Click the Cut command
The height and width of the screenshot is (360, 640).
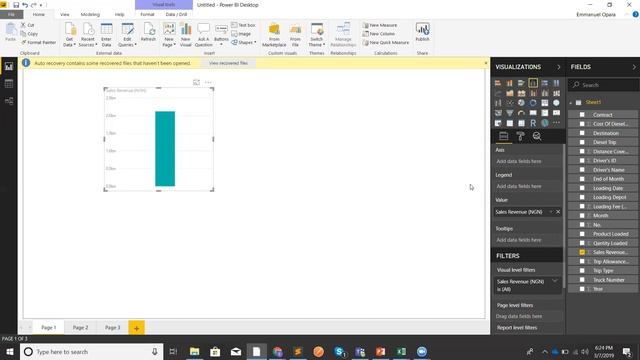(28, 25)
